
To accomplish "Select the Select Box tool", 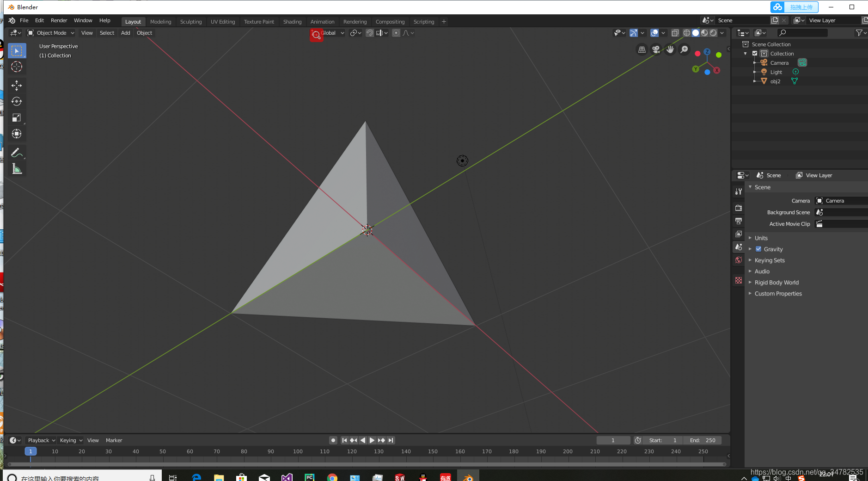I will (x=17, y=50).
